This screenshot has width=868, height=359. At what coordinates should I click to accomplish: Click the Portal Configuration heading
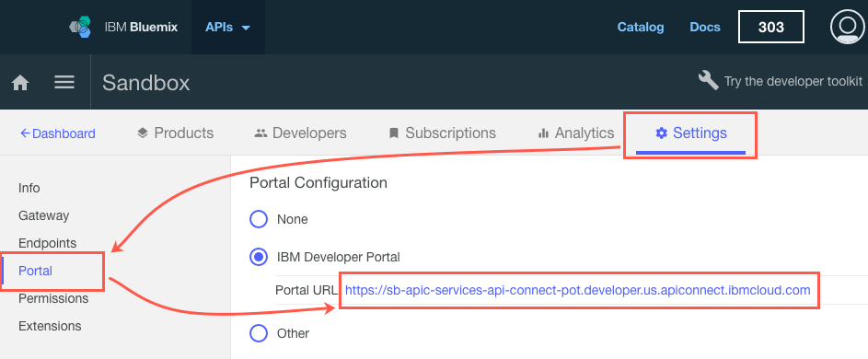[318, 183]
